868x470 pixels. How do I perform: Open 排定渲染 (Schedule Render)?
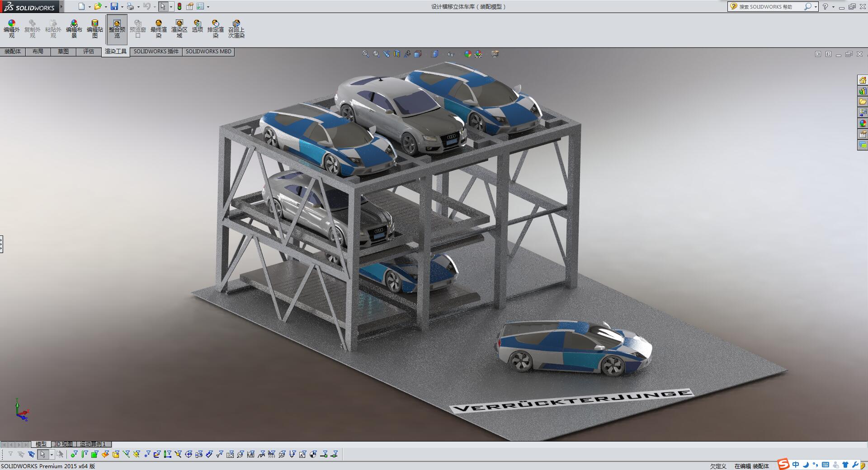pos(216,28)
